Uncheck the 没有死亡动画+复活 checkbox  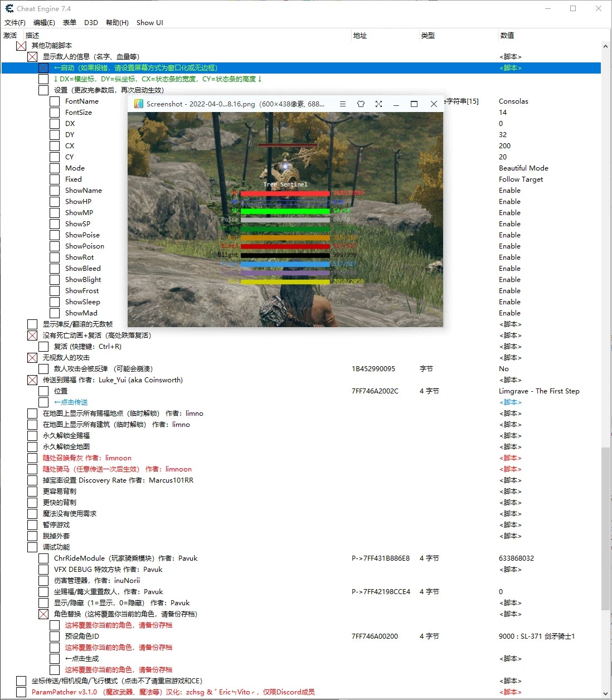[x=32, y=336]
